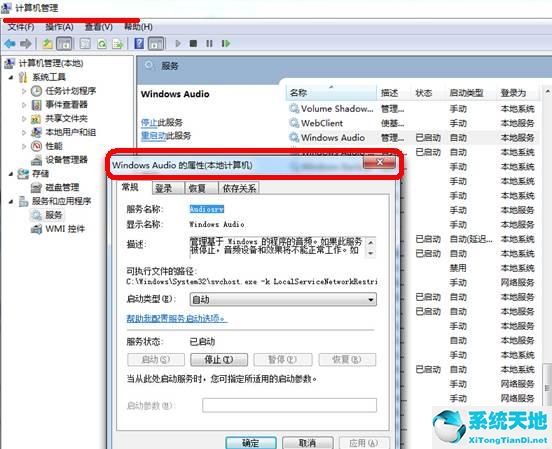Screen dimensions: 552x449
Task: Collapse the 系统工具 tree node
Action: pyautogui.click(x=11, y=77)
